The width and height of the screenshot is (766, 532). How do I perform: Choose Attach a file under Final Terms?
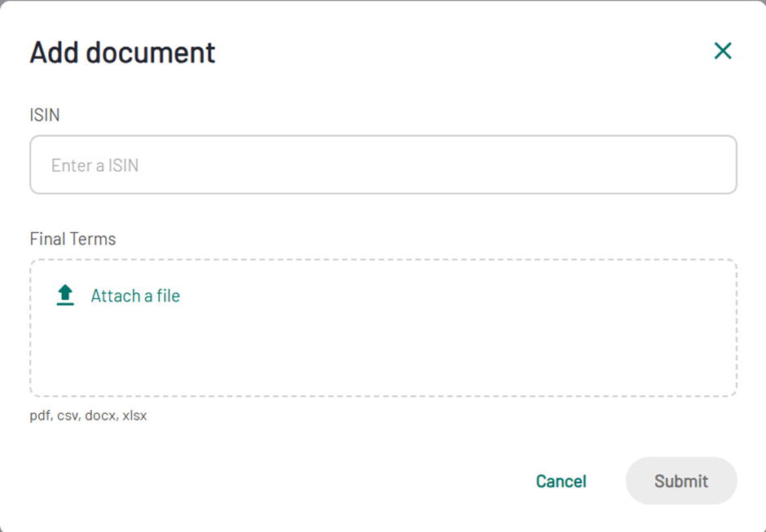coord(135,296)
